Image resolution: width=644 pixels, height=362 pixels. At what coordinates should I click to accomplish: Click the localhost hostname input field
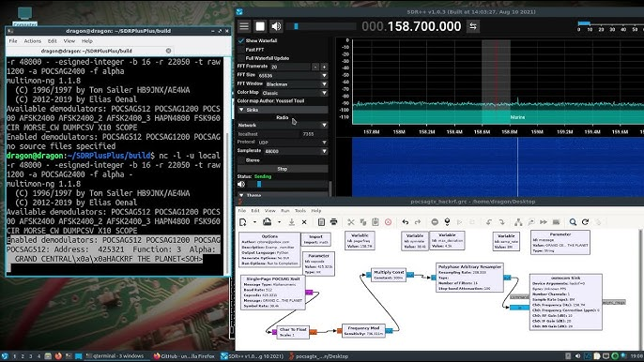coord(268,134)
